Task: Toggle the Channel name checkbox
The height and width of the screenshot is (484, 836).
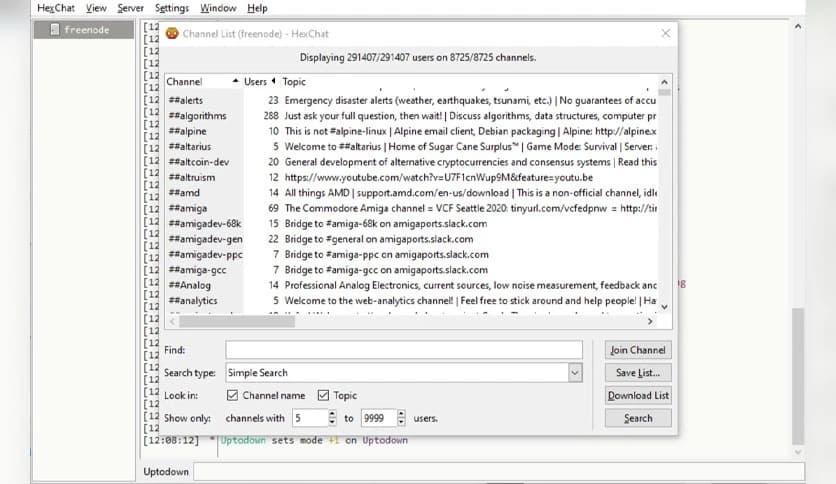Action: click(232, 395)
